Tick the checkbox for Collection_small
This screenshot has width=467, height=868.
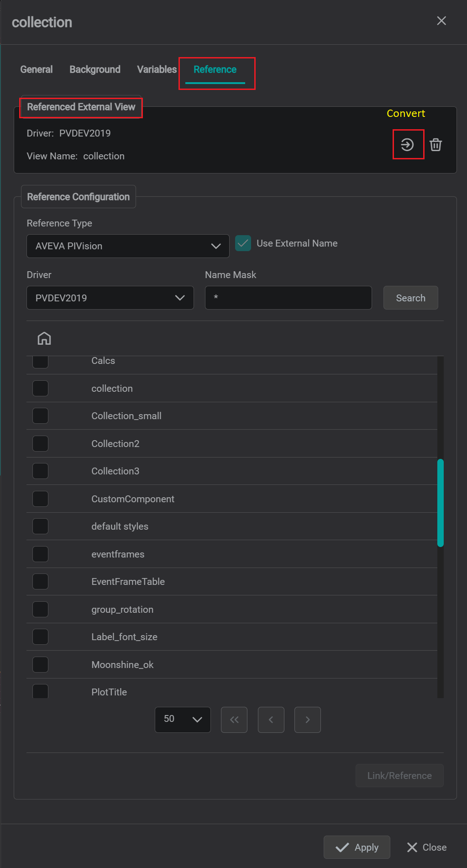pyautogui.click(x=41, y=416)
